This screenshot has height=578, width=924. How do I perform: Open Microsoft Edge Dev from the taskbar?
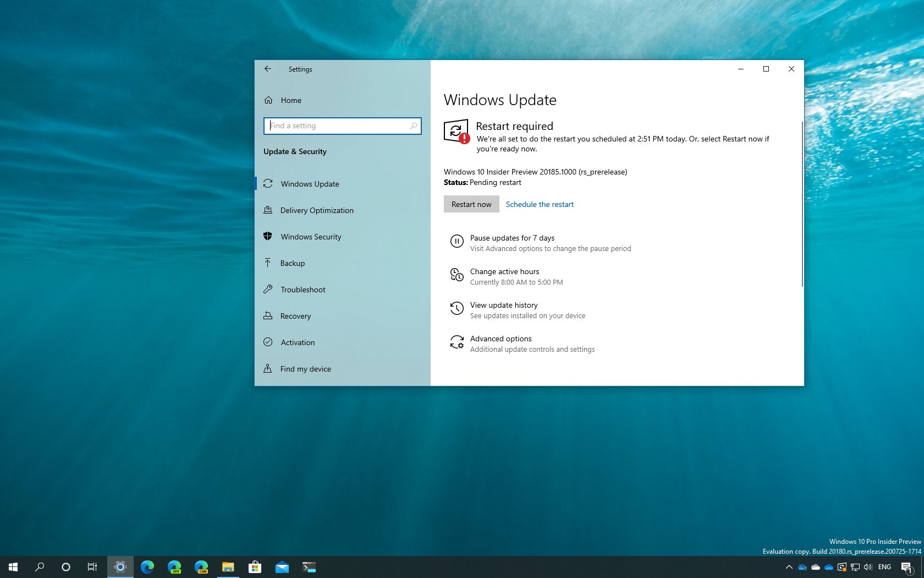(x=175, y=567)
